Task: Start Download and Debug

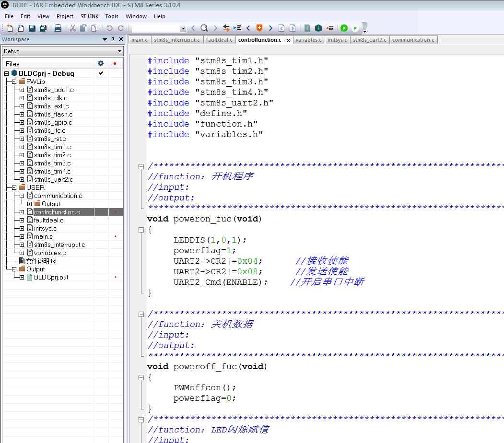Action: (x=344, y=28)
